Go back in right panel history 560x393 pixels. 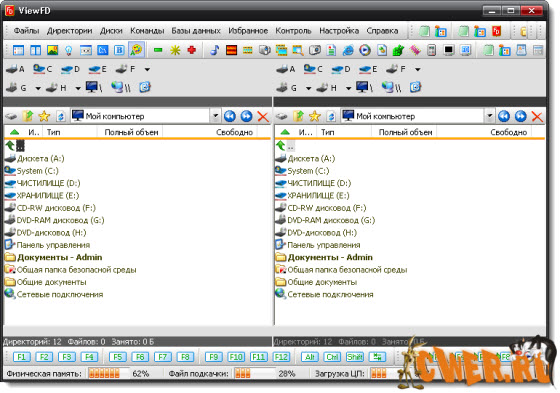click(x=504, y=116)
